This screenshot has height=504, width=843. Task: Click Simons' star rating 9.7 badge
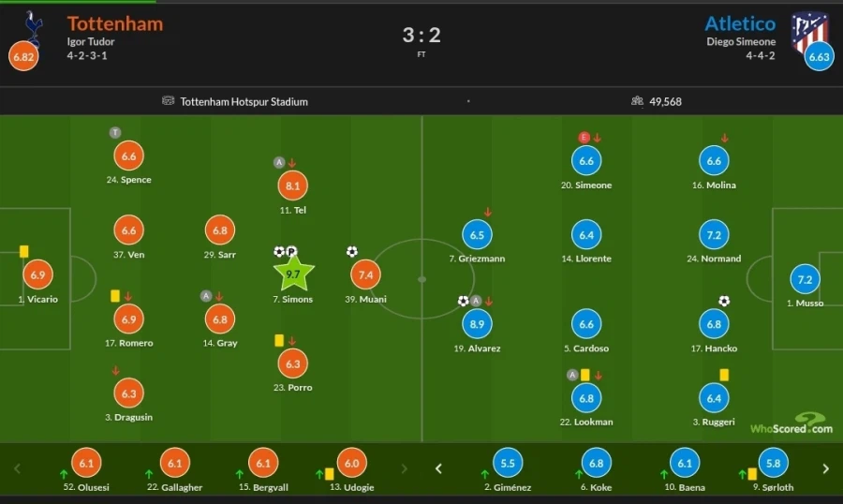[x=293, y=274]
